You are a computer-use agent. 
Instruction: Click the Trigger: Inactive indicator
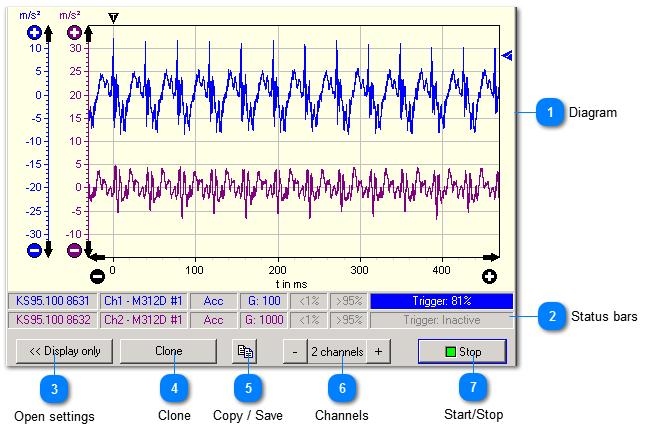click(441, 320)
